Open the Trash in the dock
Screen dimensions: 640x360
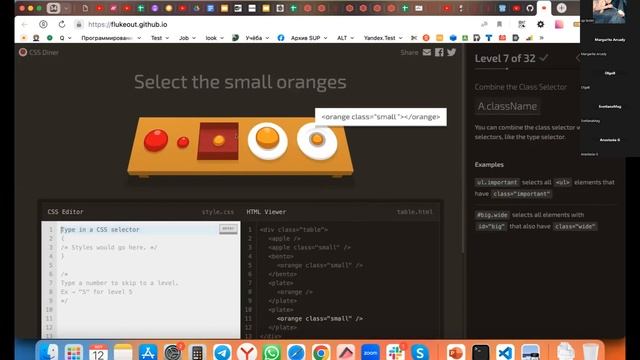[x=590, y=352]
